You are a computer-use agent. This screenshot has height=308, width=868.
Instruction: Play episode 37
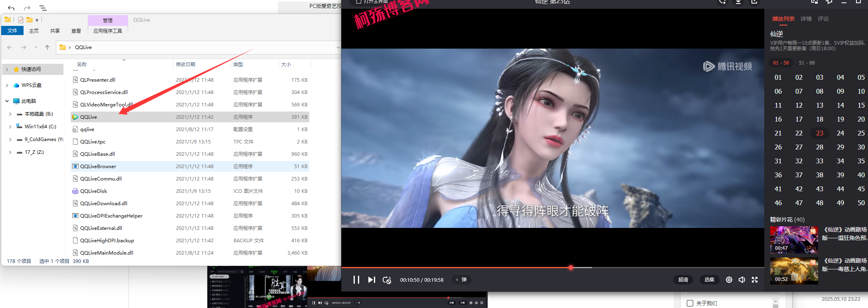pos(799,175)
